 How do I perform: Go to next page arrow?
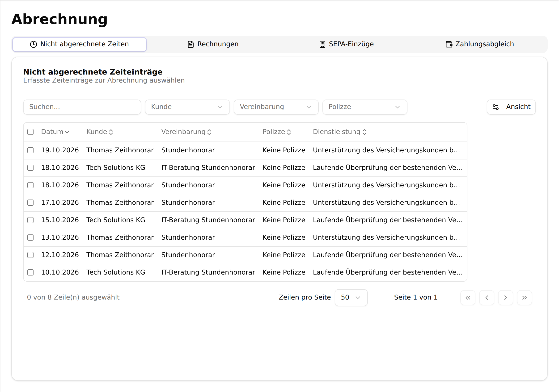pyautogui.click(x=505, y=298)
